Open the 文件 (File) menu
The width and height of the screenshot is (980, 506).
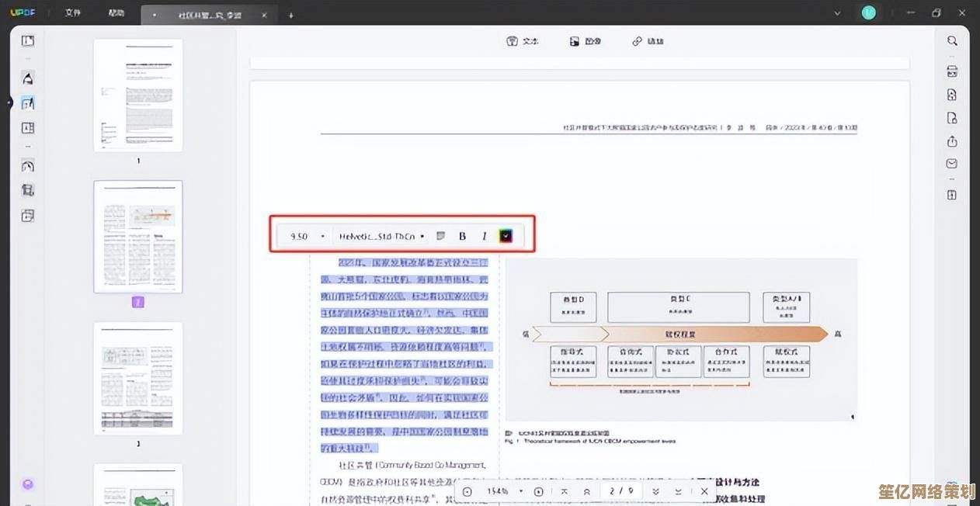(73, 13)
